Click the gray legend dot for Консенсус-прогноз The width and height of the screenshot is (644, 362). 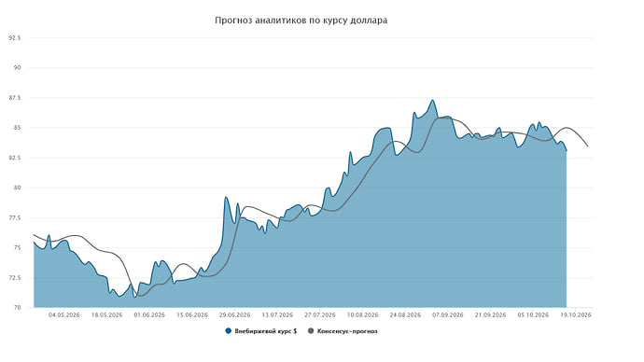coord(311,331)
